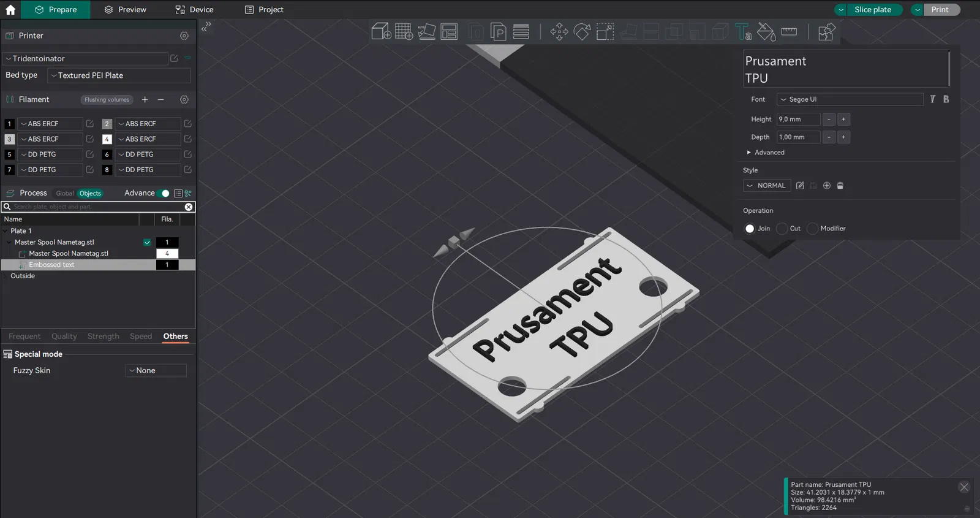Open the Print dropdown arrow

click(917, 10)
